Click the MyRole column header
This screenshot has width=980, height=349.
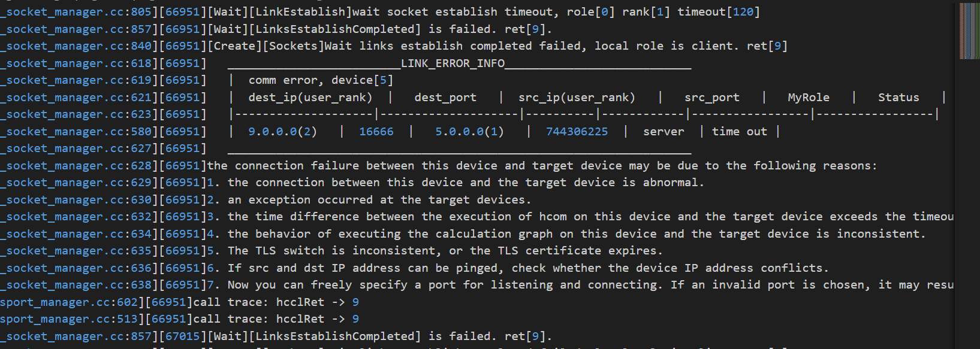(x=809, y=98)
